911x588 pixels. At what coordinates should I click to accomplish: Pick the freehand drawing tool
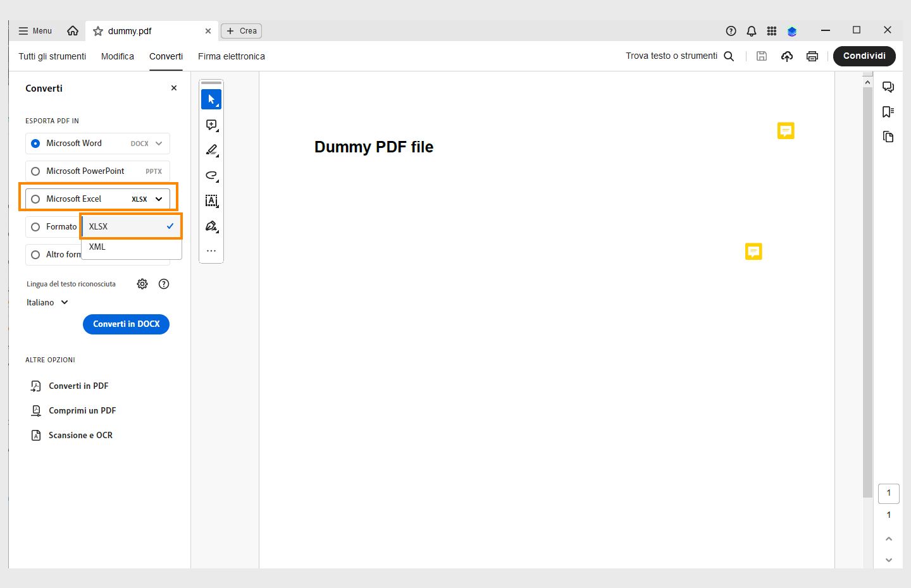pyautogui.click(x=211, y=175)
